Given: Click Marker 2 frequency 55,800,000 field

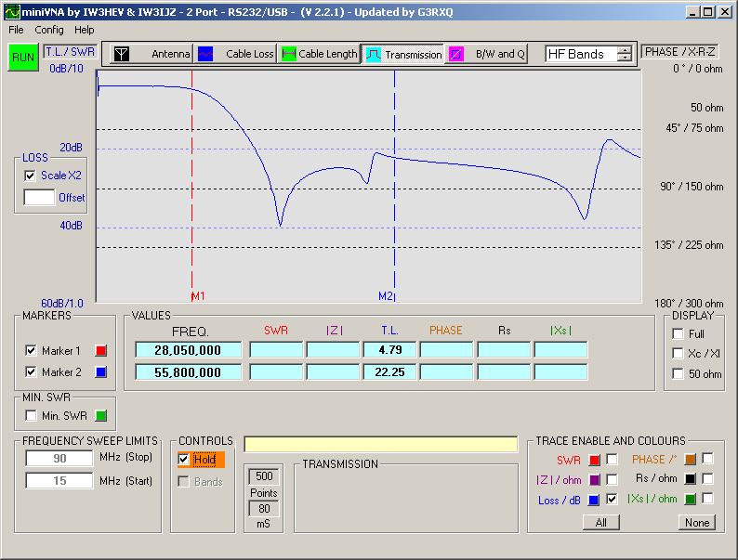Looking at the screenshot, I should point(189,371).
